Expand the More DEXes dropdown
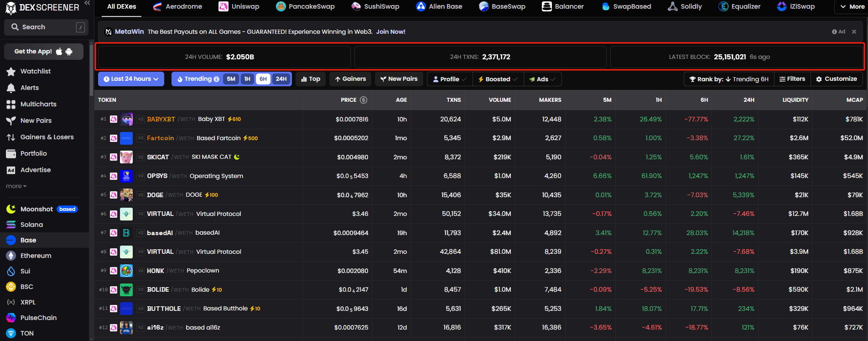The width and height of the screenshot is (868, 341). (851, 7)
